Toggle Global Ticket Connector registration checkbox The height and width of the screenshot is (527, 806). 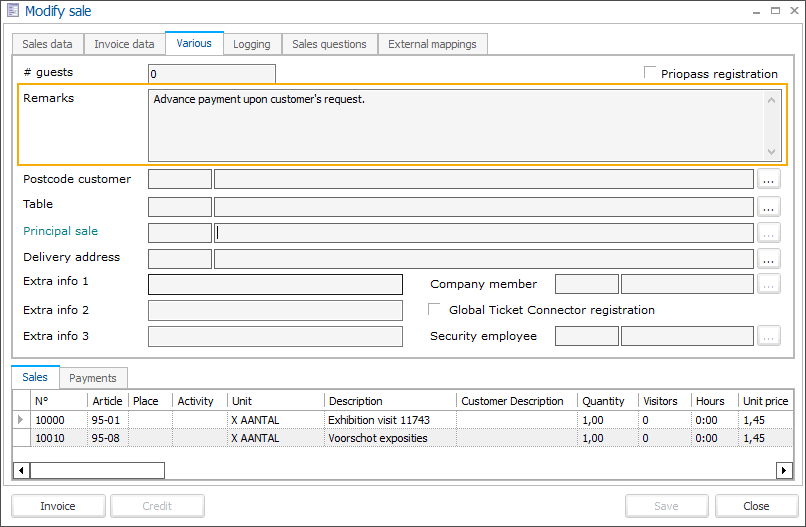point(435,310)
